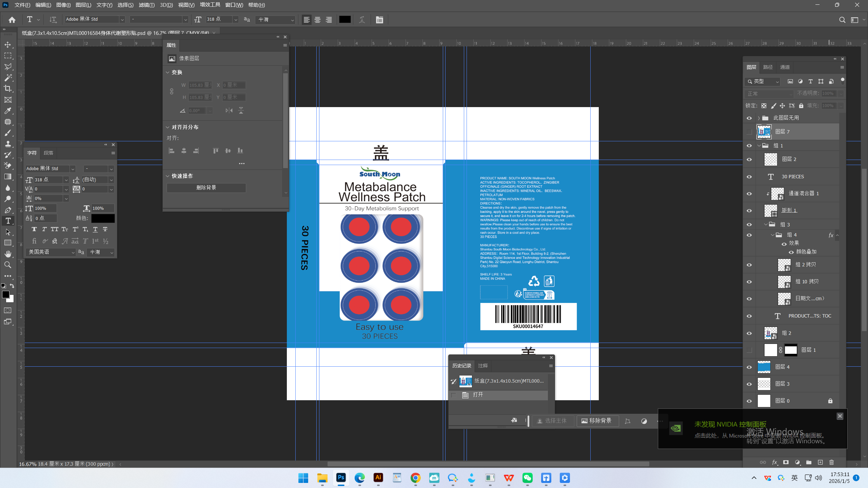The width and height of the screenshot is (868, 488).
Task: Hide the 图层 3 layer
Action: [x=749, y=384]
